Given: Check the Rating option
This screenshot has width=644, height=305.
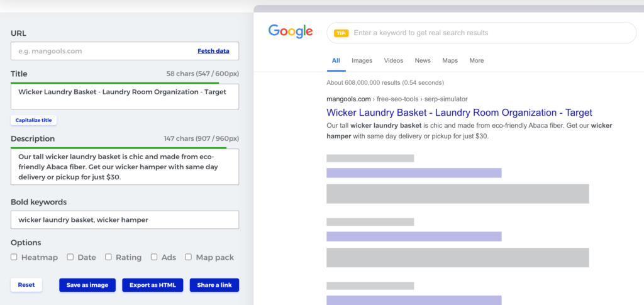Looking at the screenshot, I should [108, 257].
